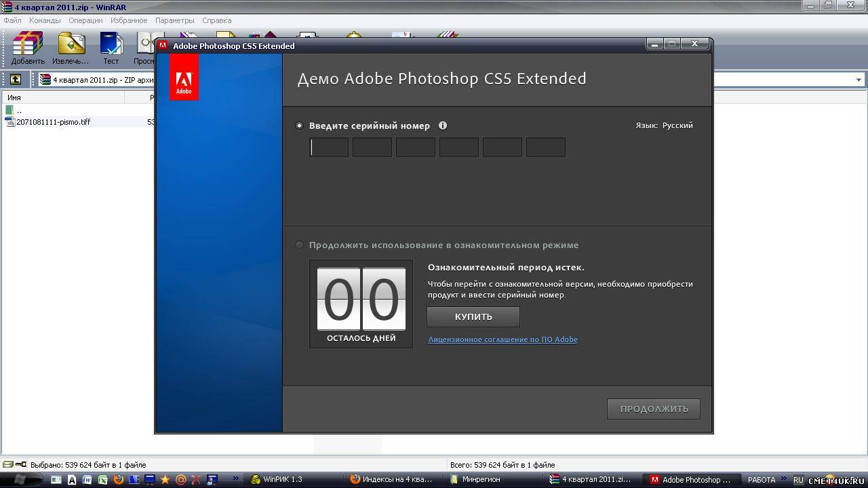The width and height of the screenshot is (868, 488).
Task: Click the orange @ mail icon in taskbar
Action: click(180, 480)
